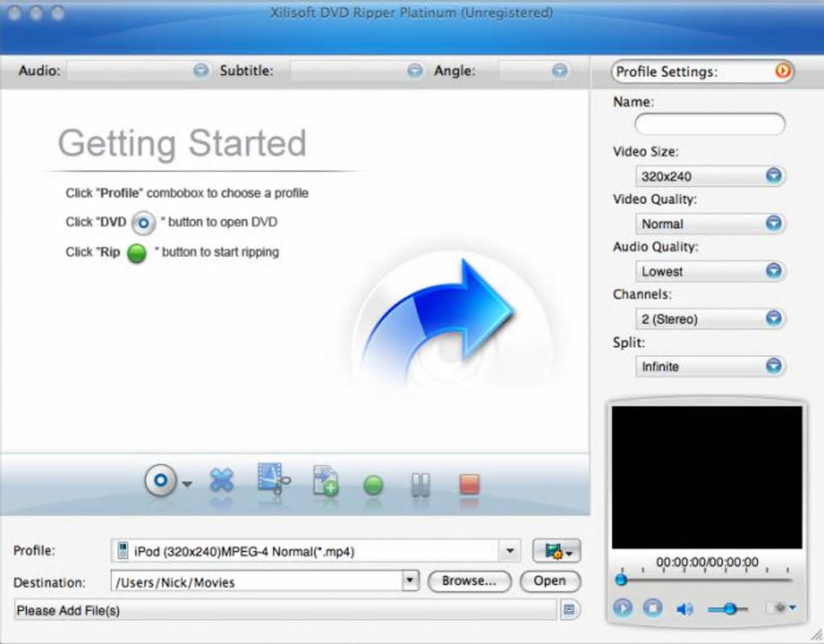Adjust the preview volume slider
Screen dimensions: 824x644
click(729, 609)
